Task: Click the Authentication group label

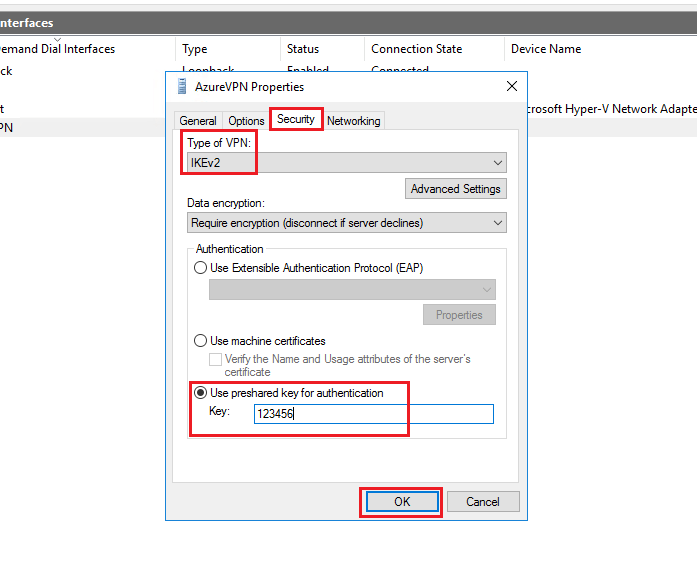Action: coord(229,249)
